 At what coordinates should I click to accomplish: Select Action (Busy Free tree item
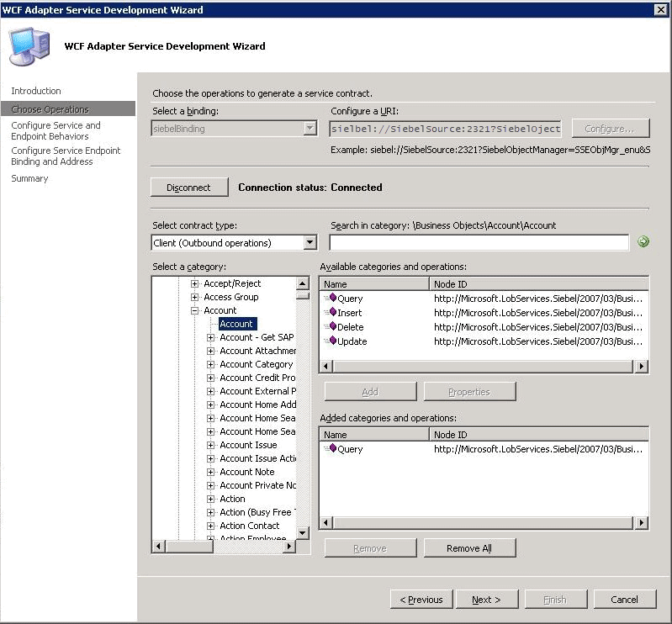pyautogui.click(x=257, y=513)
